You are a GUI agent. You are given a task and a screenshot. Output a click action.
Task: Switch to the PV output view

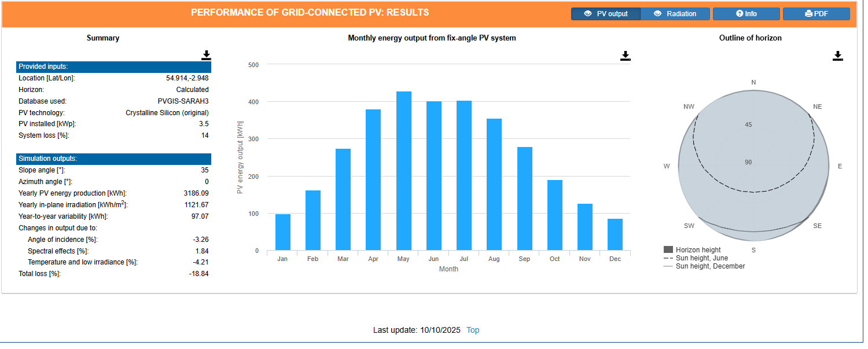(x=606, y=14)
